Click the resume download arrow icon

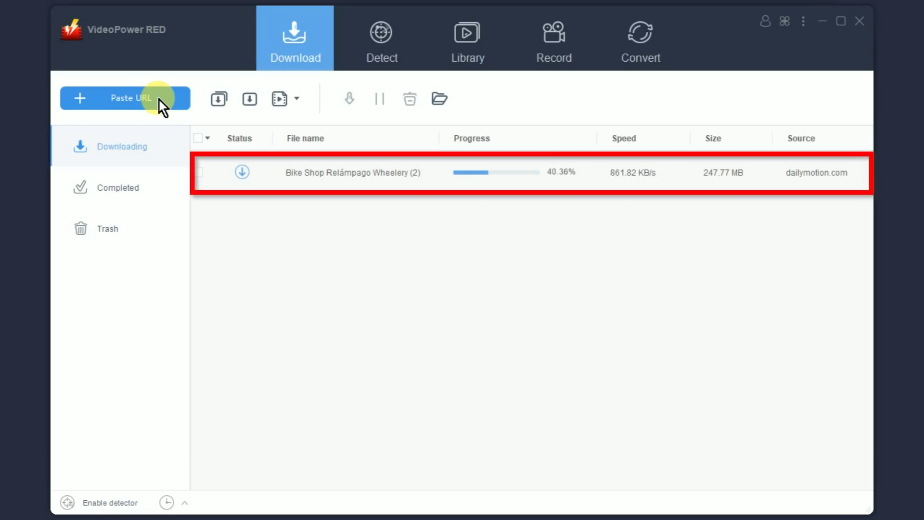349,98
